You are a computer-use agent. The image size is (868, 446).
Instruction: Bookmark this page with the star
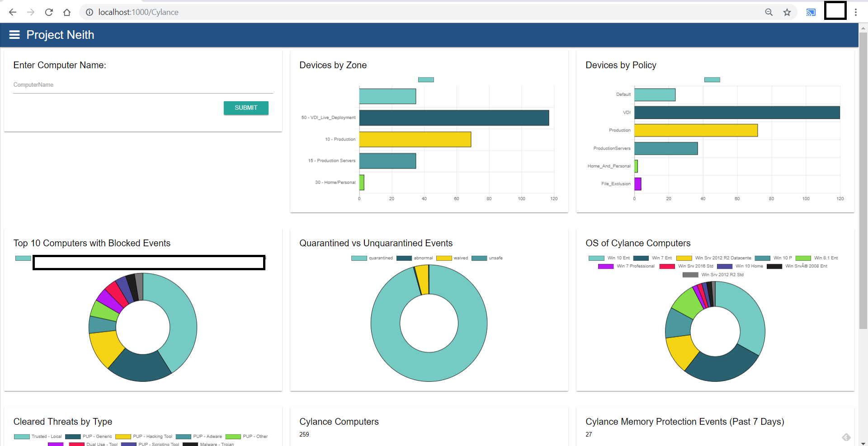787,12
